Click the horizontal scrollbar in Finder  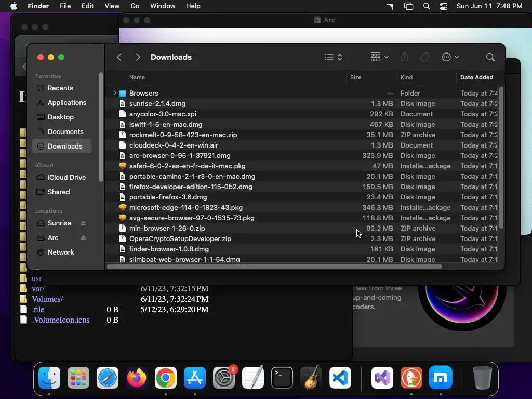coord(274,267)
